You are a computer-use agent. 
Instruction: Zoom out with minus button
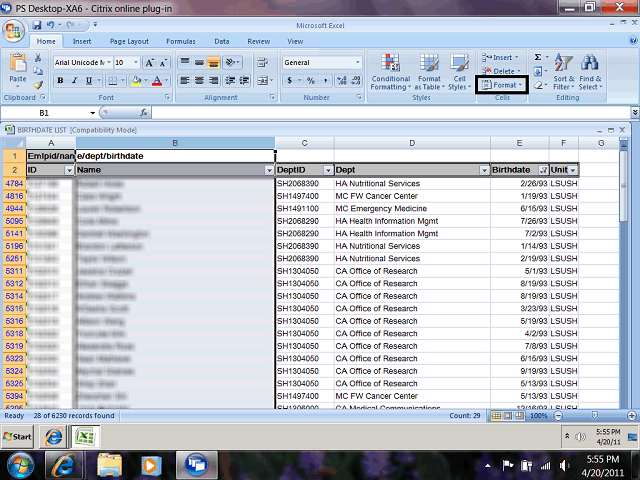[558, 416]
